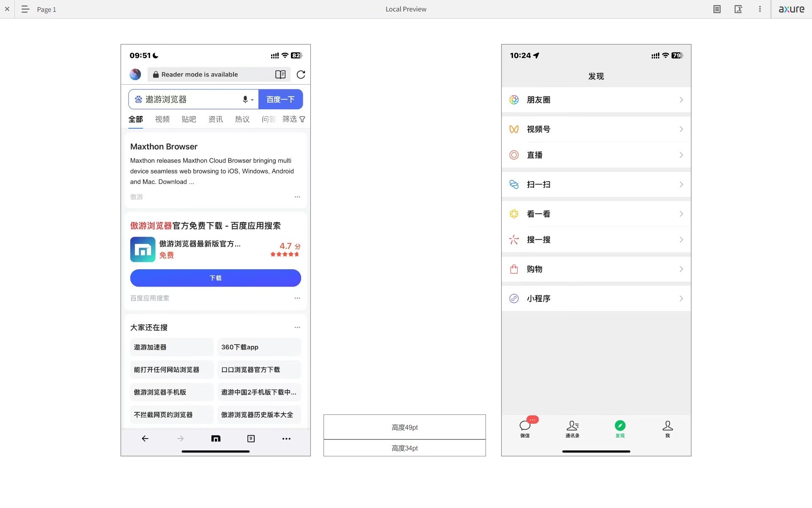Click the browser back arrow
812x508 pixels.
tap(145, 439)
